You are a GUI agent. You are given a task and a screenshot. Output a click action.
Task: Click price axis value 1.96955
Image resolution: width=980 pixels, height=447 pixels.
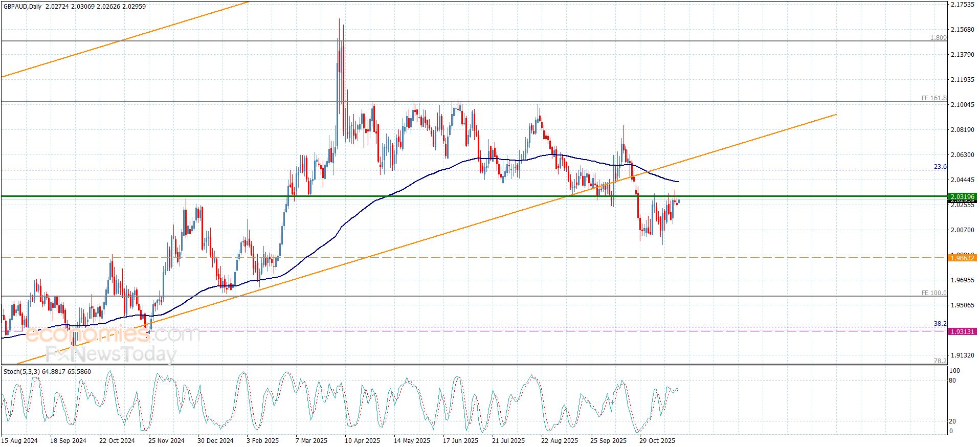(x=962, y=280)
